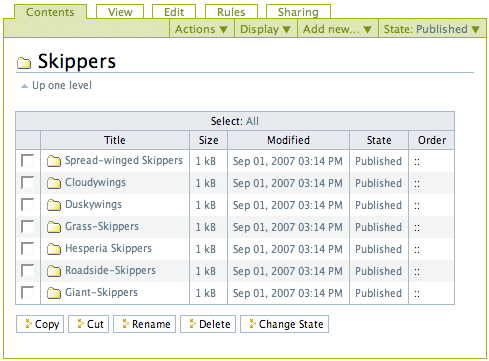This screenshot has height=361, width=489.
Task: Check the Spread-winged Skippers checkbox
Action: tap(27, 160)
